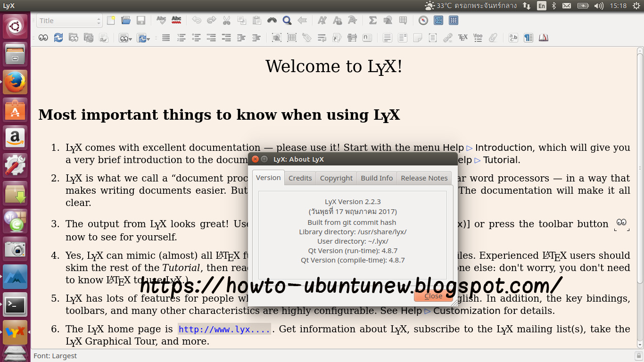644x362 pixels.
Task: Decrease list depth icon
Action: (256, 38)
